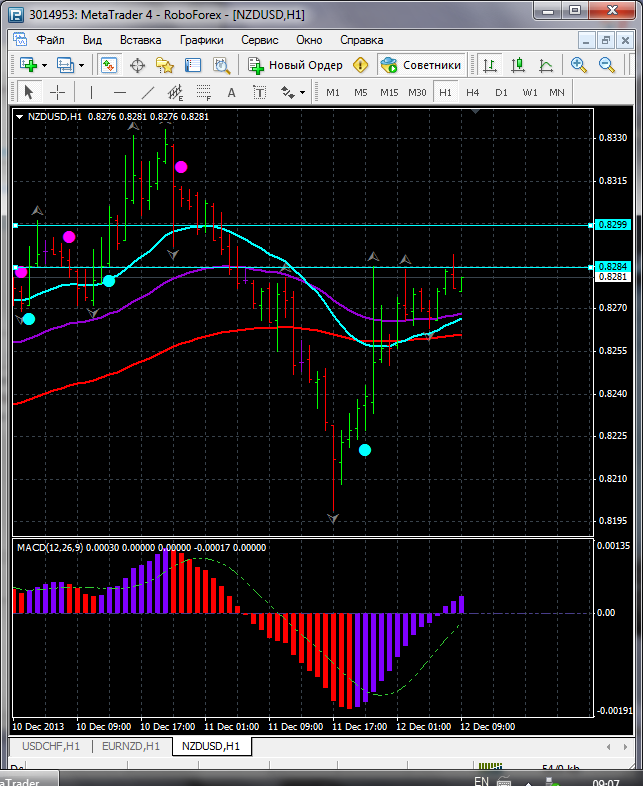Open the new chart icon

tap(29, 65)
